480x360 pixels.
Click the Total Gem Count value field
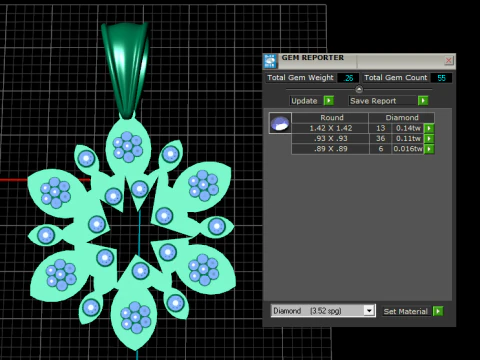441,78
